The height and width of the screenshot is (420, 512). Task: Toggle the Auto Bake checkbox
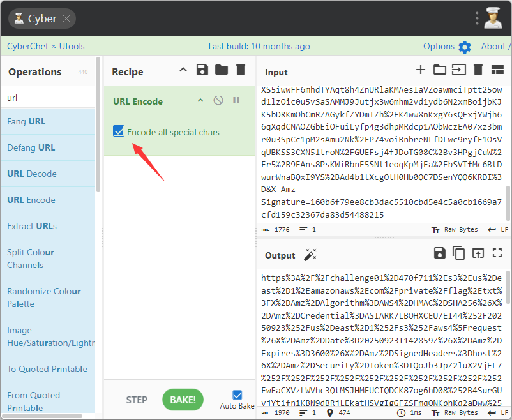pos(237,395)
